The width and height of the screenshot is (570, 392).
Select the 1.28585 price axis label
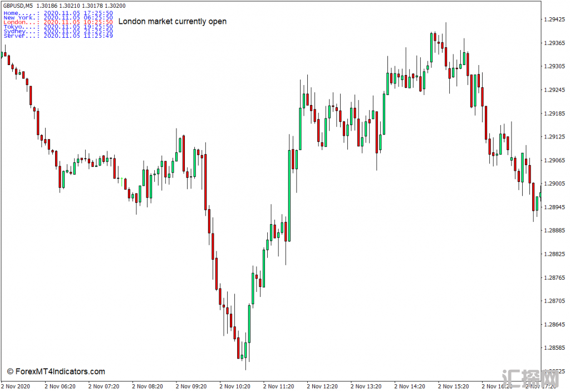tap(554, 348)
